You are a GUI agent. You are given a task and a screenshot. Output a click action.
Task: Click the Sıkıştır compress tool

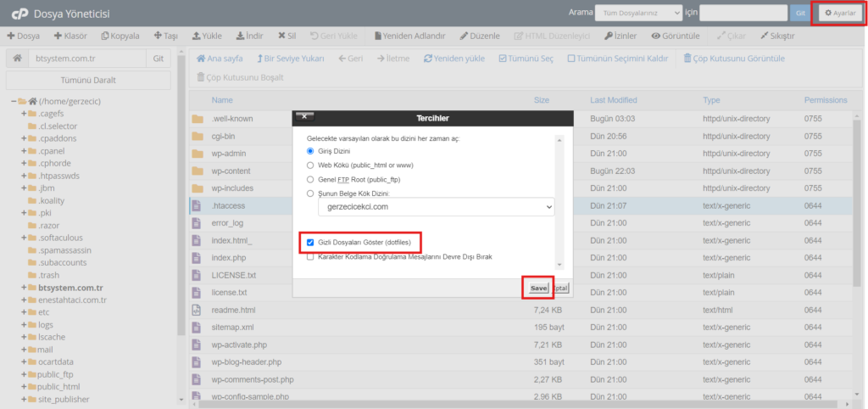pos(778,36)
